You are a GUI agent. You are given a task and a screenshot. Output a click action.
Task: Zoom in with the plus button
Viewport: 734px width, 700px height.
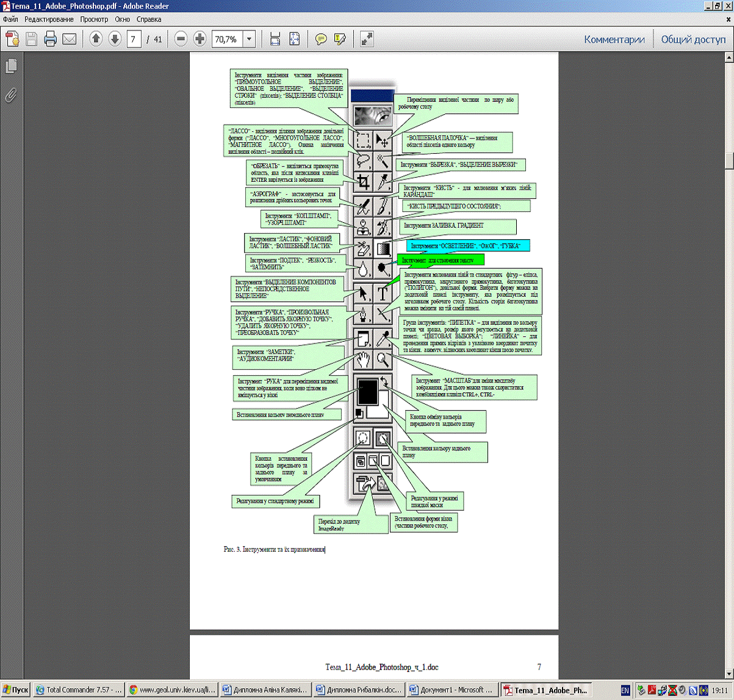coord(200,40)
